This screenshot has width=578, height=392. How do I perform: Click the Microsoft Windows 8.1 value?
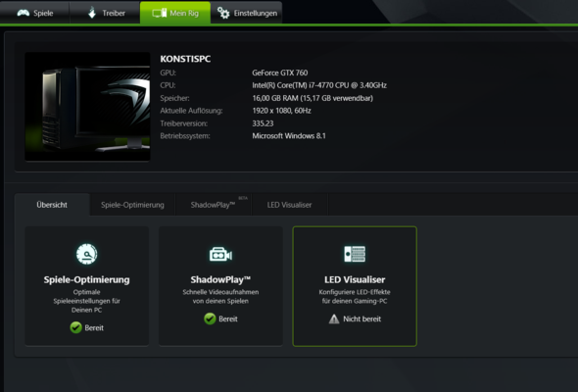click(289, 135)
